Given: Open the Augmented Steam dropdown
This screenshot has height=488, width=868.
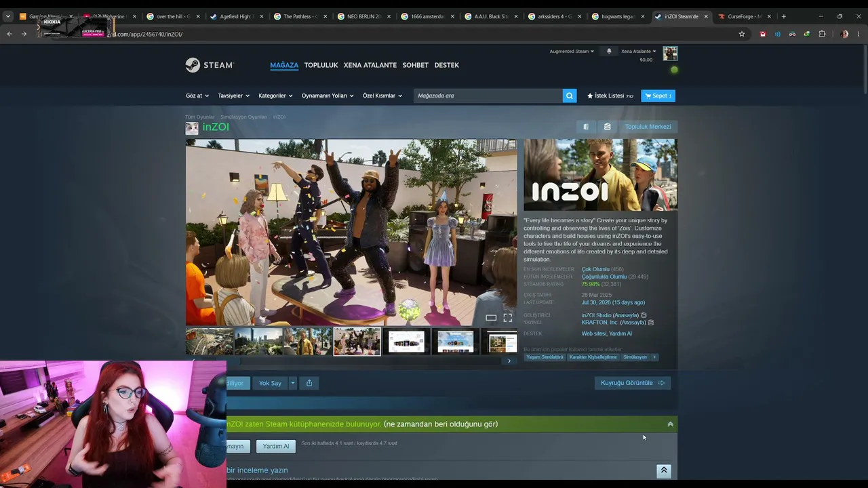Looking at the screenshot, I should tap(572, 52).
